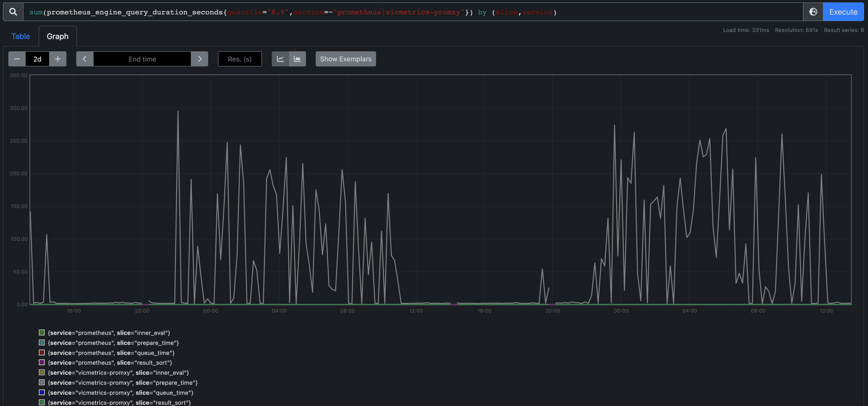
Task: Navigate forward with right chevron
Action: [x=200, y=59]
